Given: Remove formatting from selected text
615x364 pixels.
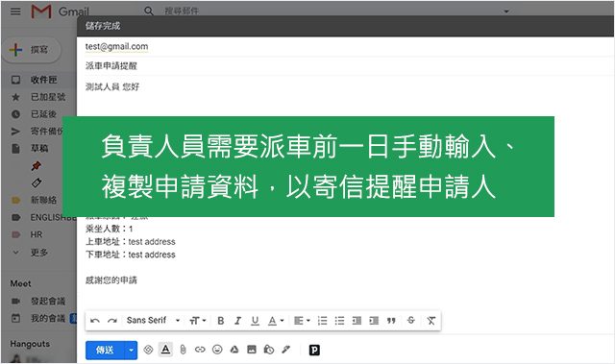Looking at the screenshot, I should 431,321.
